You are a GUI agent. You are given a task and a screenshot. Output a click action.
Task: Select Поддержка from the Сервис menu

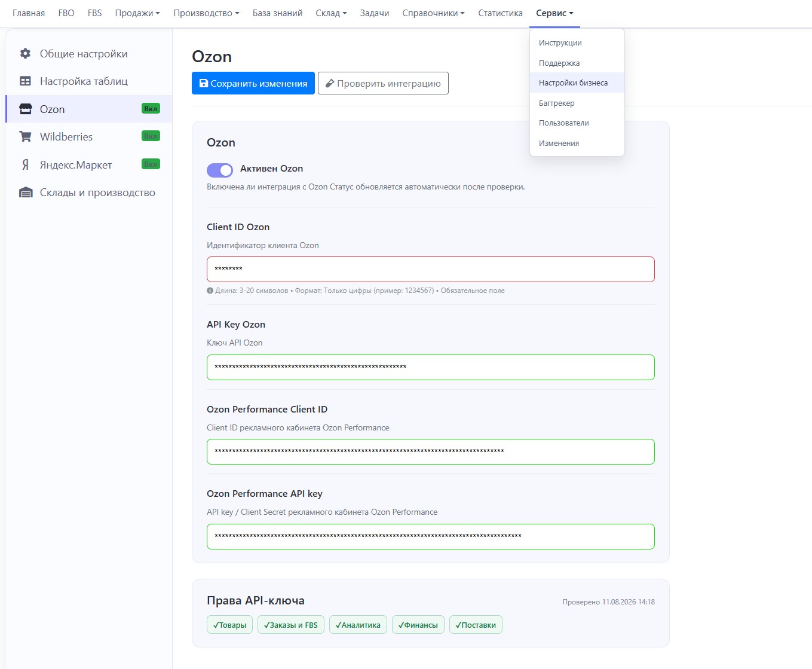tap(577, 63)
